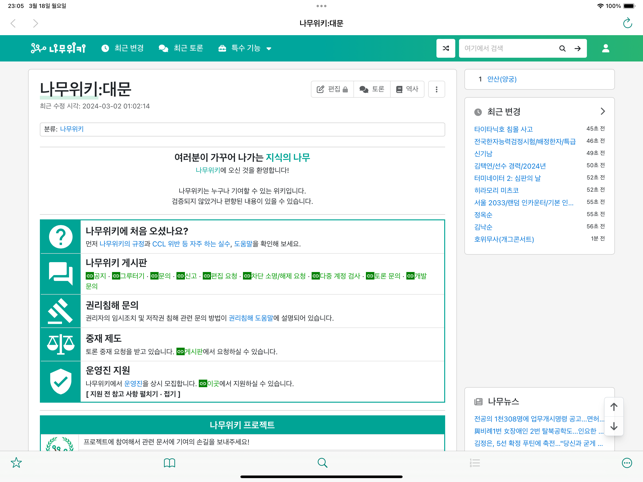Click the gavel icon tile
This screenshot has width=643, height=482.
tap(61, 311)
